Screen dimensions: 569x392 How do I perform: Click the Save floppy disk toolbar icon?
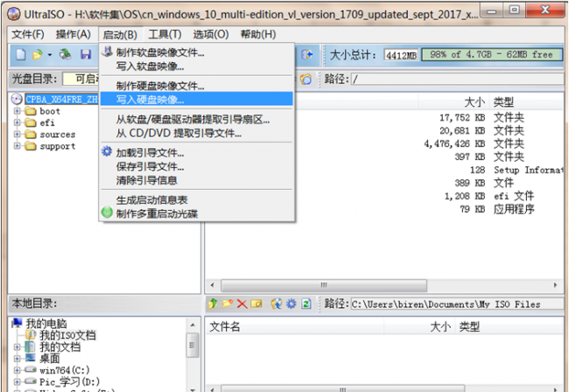pos(86,54)
